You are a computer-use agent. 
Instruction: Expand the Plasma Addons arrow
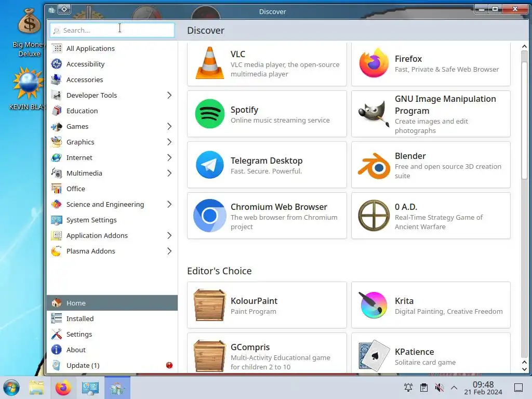tap(169, 251)
